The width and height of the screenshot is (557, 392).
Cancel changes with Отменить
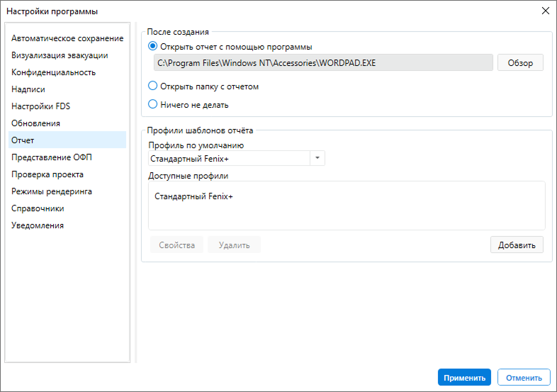click(x=524, y=377)
